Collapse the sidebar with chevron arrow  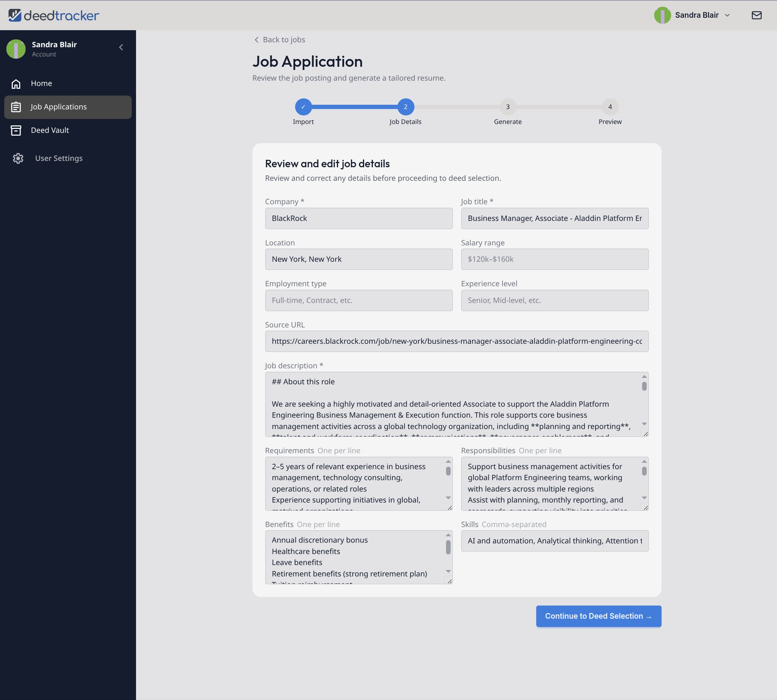[121, 47]
